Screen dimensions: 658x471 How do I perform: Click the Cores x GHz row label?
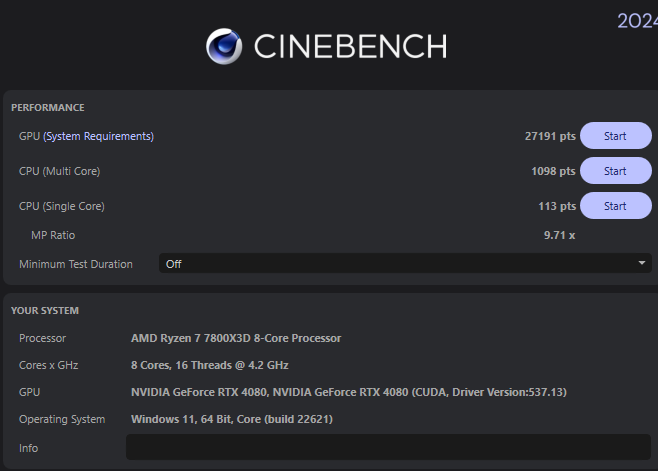[x=49, y=365]
